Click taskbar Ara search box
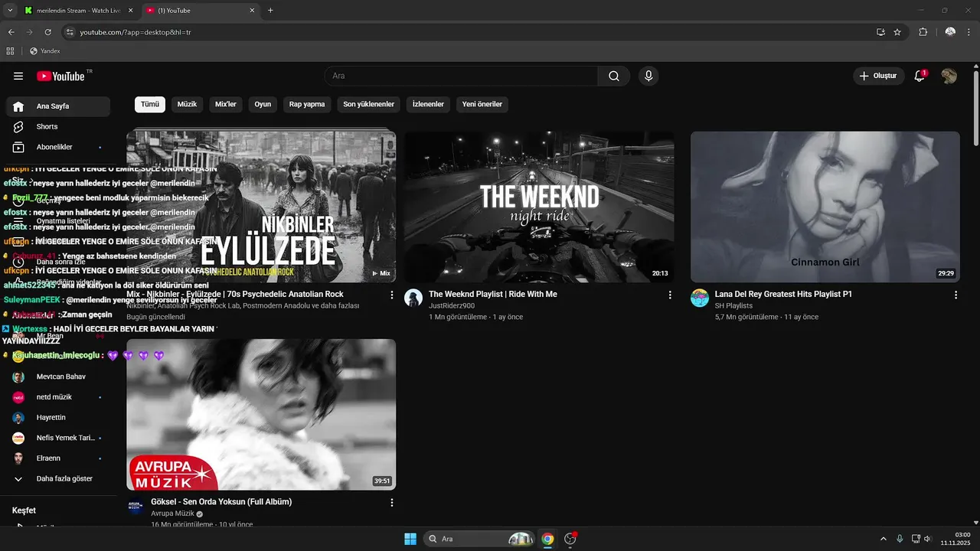Image resolution: width=980 pixels, height=551 pixels. pos(479,539)
